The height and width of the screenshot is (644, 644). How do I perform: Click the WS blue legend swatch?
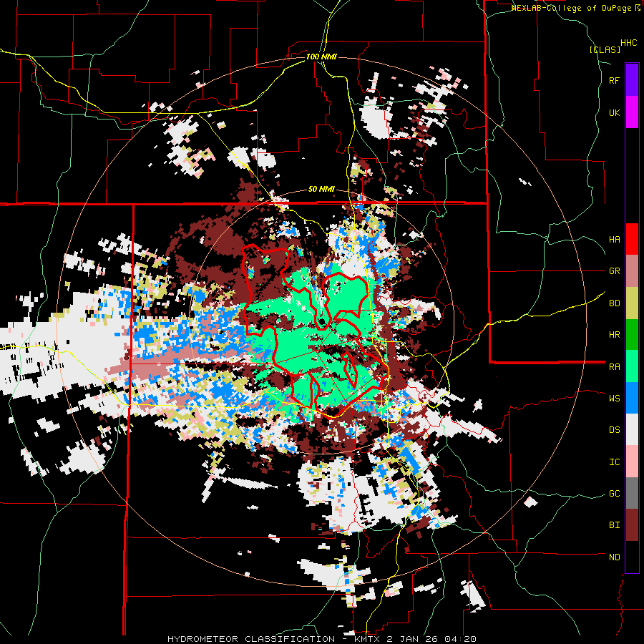point(632,398)
